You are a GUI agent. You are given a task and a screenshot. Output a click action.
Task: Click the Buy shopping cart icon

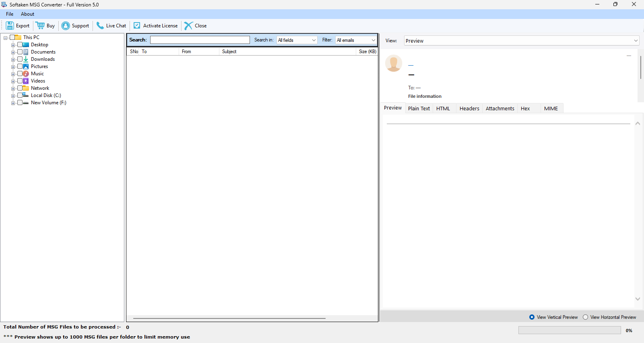[x=40, y=26]
